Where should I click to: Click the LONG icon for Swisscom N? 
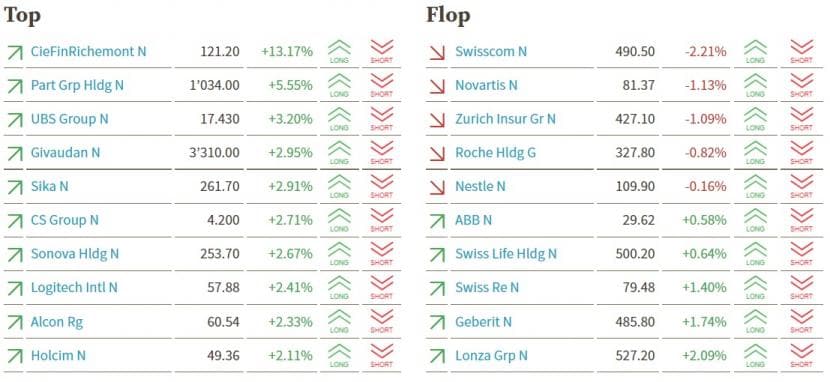[755, 52]
